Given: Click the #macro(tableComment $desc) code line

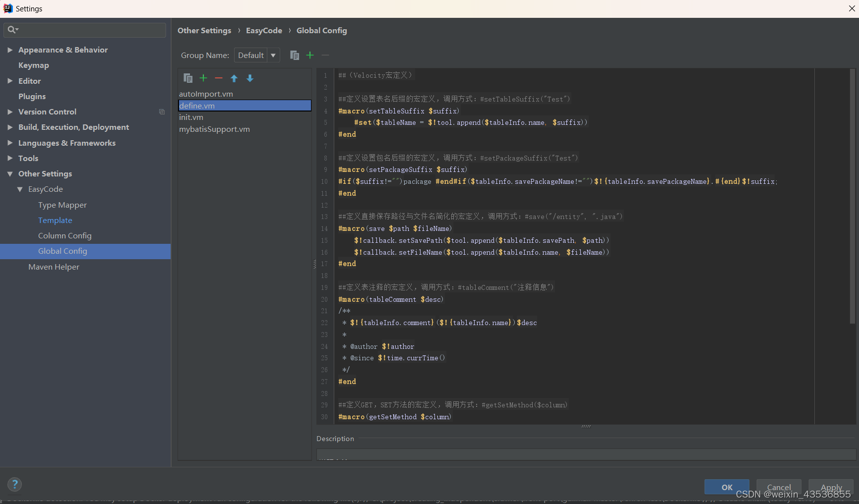Looking at the screenshot, I should pos(391,299).
